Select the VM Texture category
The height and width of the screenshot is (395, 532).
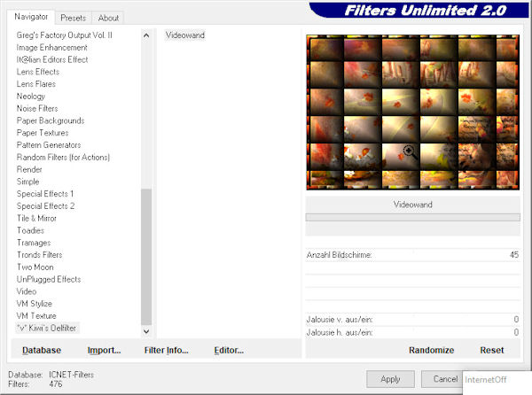(36, 315)
